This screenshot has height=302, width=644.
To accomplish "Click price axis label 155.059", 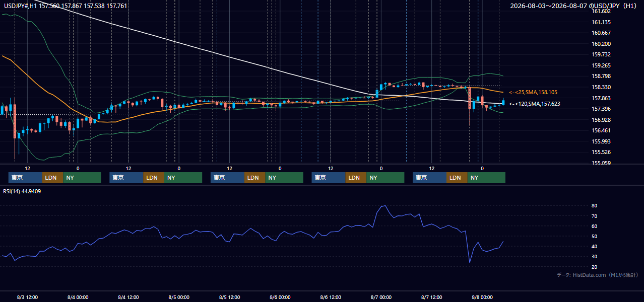I will coord(601,163).
